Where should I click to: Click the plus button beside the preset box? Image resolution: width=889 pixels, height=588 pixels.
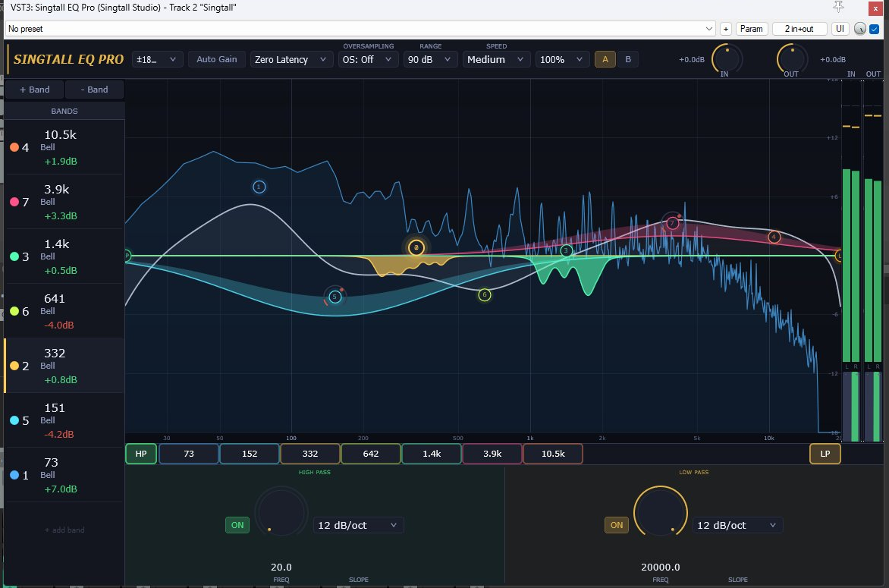click(726, 29)
